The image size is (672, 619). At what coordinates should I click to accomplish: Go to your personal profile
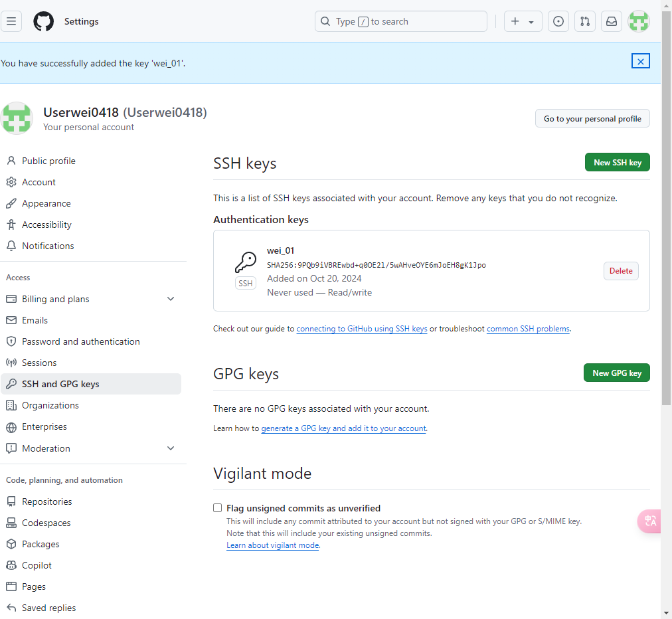pos(592,119)
